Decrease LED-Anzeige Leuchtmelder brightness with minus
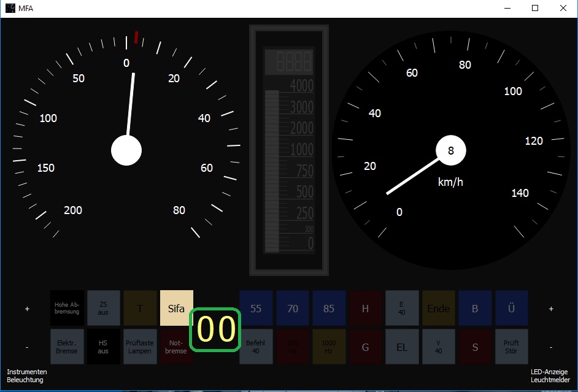 point(551,347)
